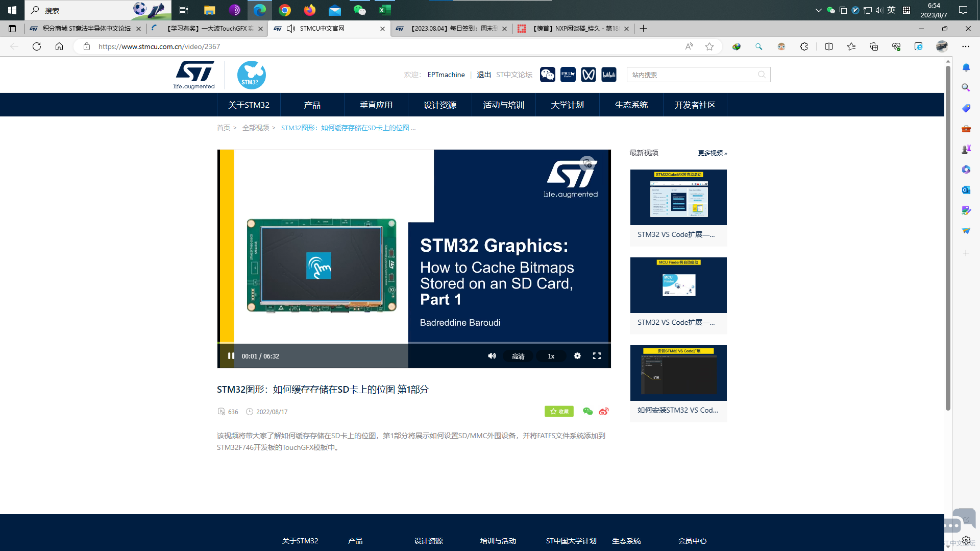Open the browser extensions menu
Screen dimensions: 980x551
(804, 46)
